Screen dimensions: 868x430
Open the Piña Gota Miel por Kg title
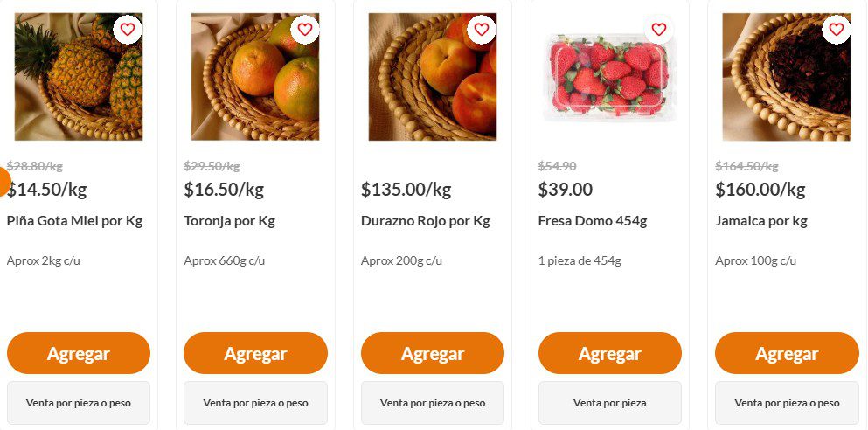(x=74, y=221)
